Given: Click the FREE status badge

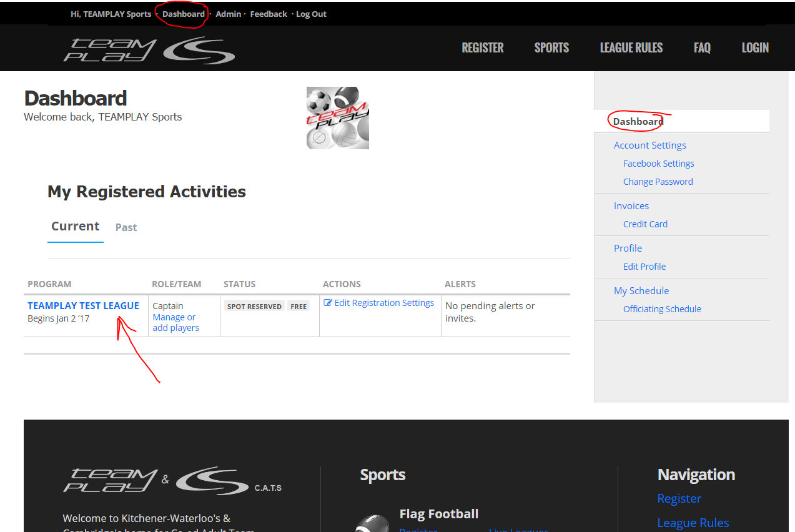Looking at the screenshot, I should pyautogui.click(x=299, y=306).
